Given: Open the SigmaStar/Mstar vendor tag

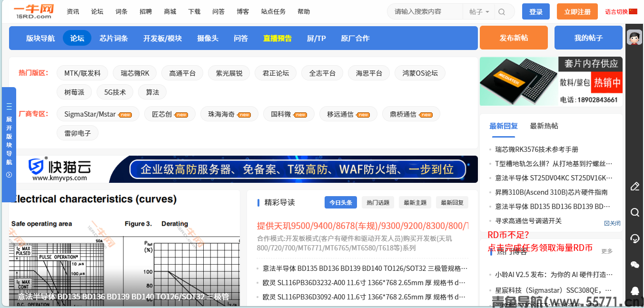Looking at the screenshot, I should [x=98, y=114].
